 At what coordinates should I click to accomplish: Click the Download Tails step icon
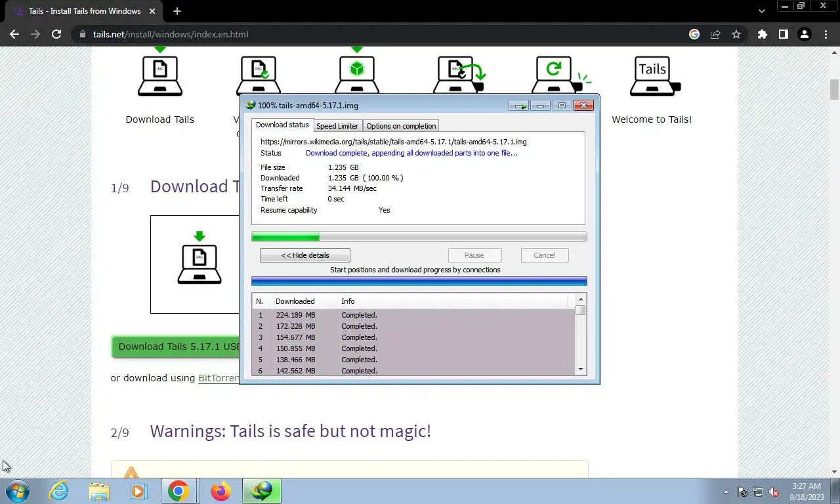160,75
